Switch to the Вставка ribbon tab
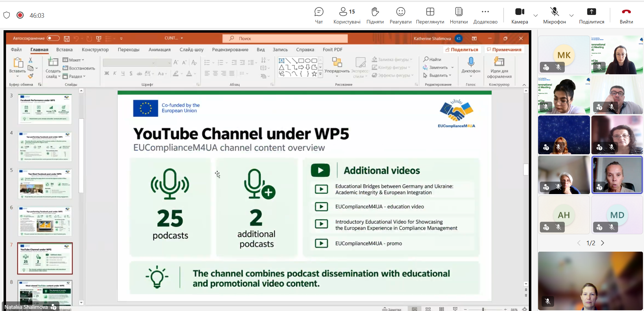Screen dimensions: 644x311 [64, 49]
